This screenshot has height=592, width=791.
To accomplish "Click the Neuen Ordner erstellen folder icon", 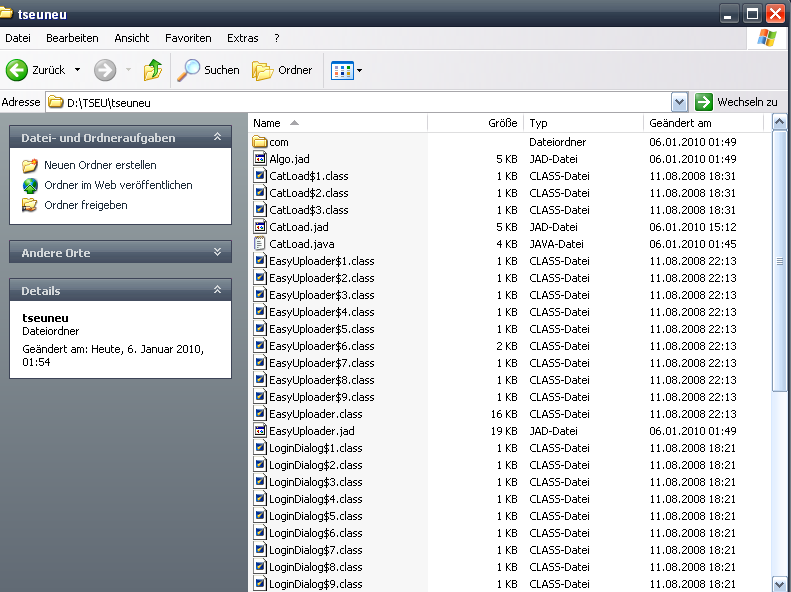I will click(x=30, y=165).
